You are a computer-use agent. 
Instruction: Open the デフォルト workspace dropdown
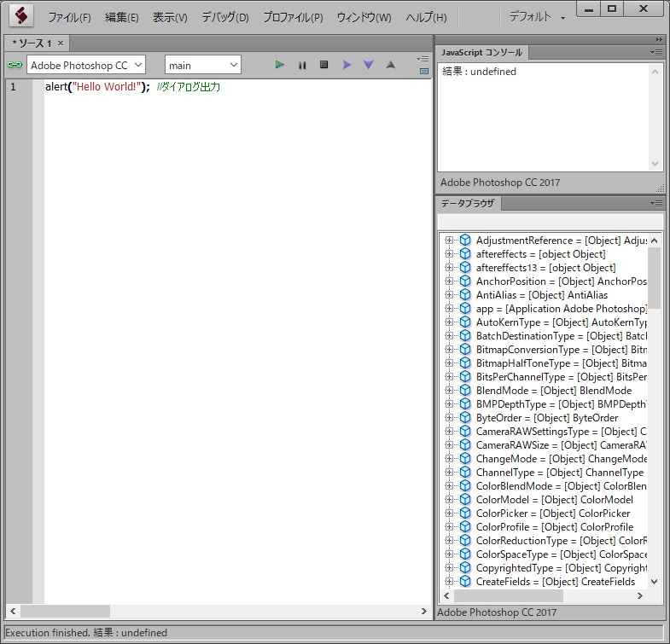538,17
